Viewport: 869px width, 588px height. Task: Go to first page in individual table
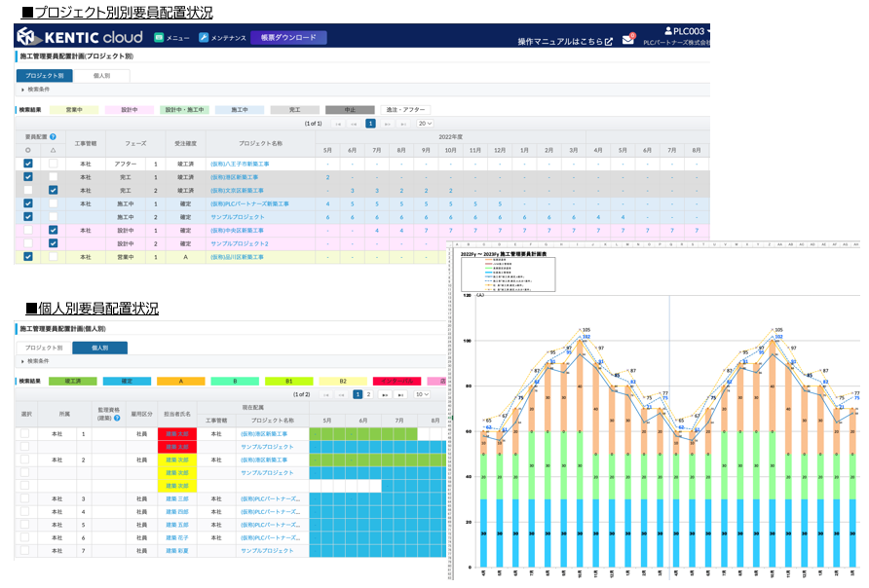[x=325, y=394]
